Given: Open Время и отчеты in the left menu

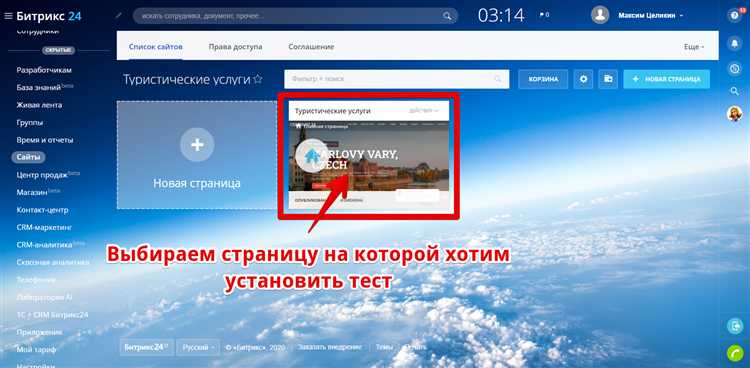Looking at the screenshot, I should (45, 140).
